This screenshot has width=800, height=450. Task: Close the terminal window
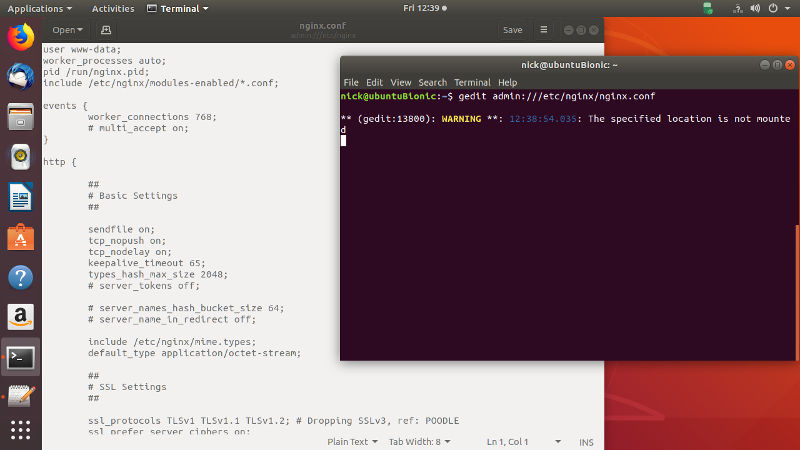[790, 65]
